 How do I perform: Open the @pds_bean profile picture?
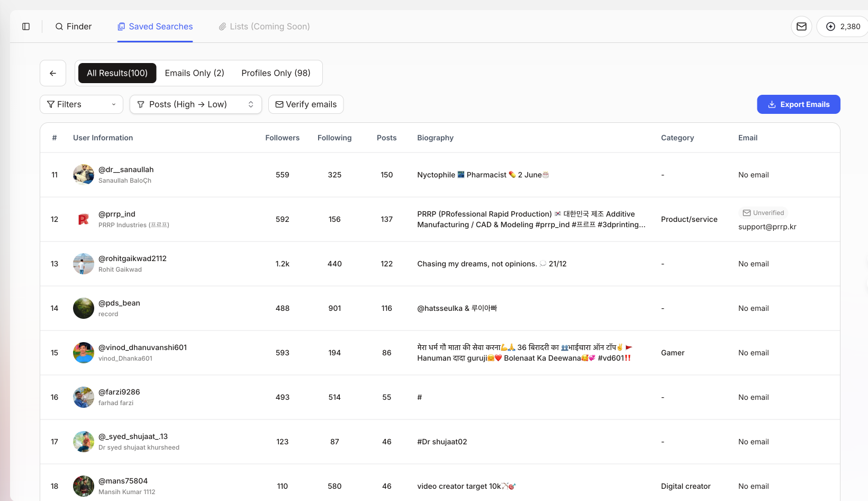(x=84, y=308)
